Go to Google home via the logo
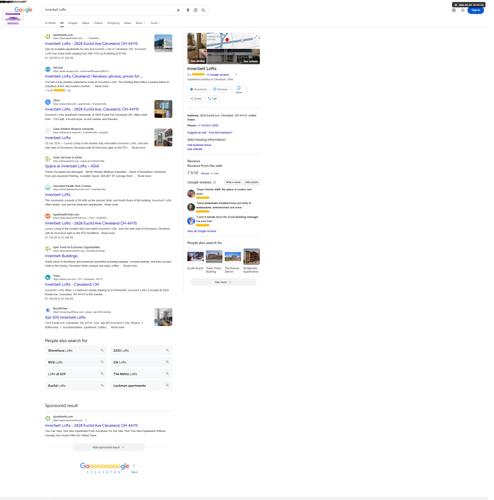 [x=24, y=10]
